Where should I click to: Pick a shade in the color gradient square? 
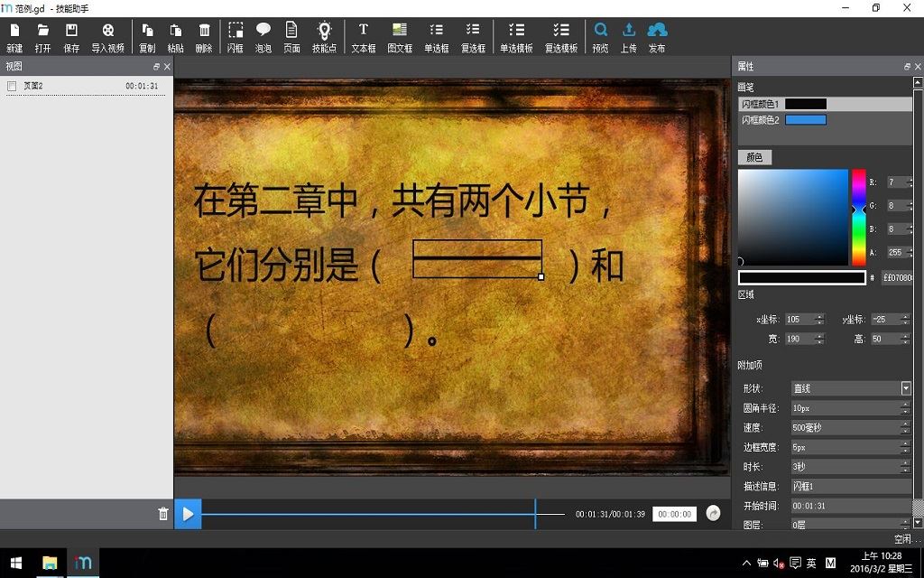(792, 217)
